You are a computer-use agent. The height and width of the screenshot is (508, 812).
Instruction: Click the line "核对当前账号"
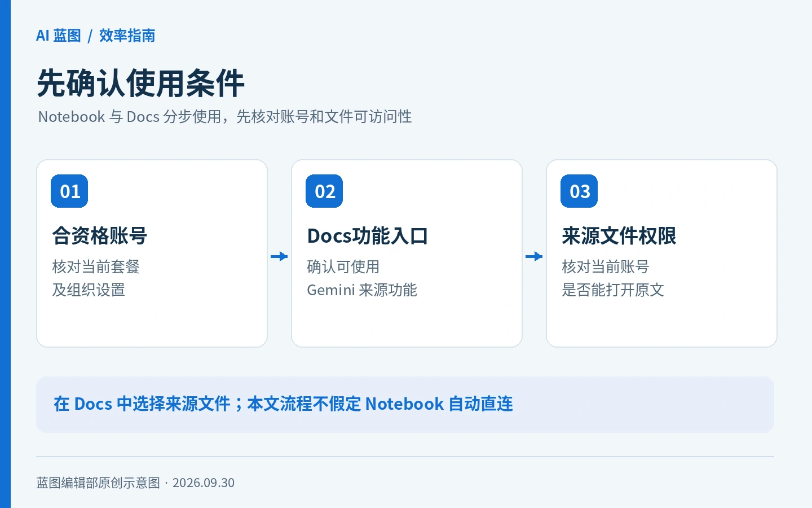click(x=606, y=266)
